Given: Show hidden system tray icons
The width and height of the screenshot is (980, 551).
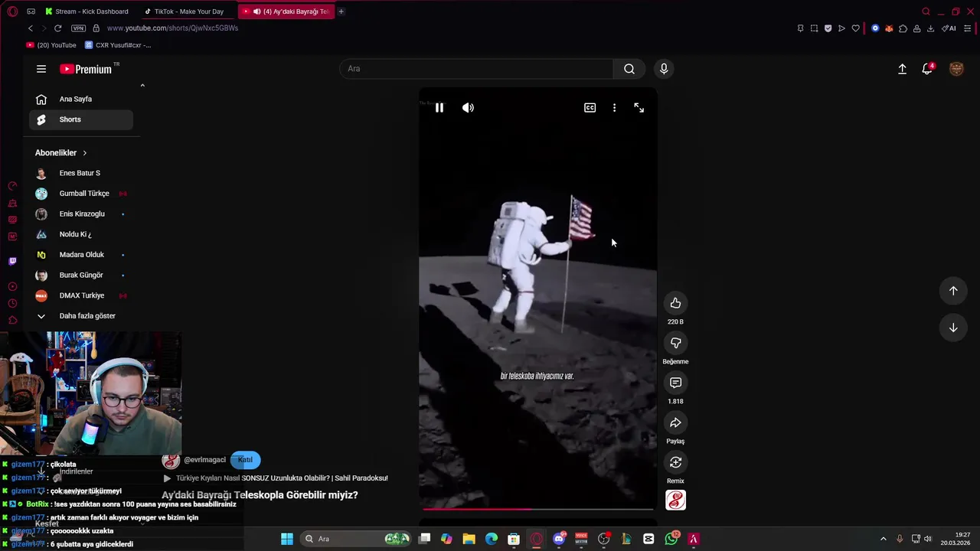Looking at the screenshot, I should 883,539.
